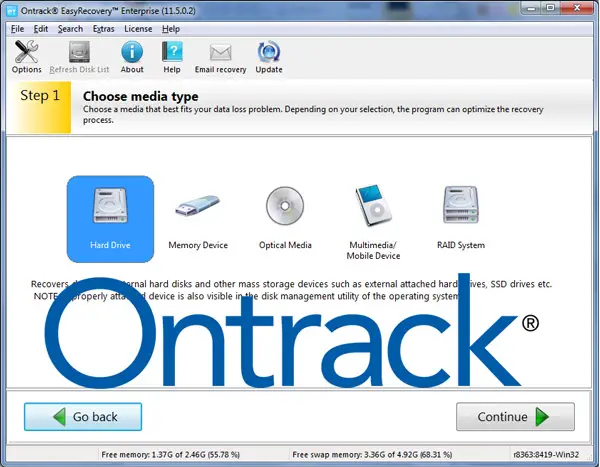Select Hard Drive media type

pyautogui.click(x=110, y=219)
